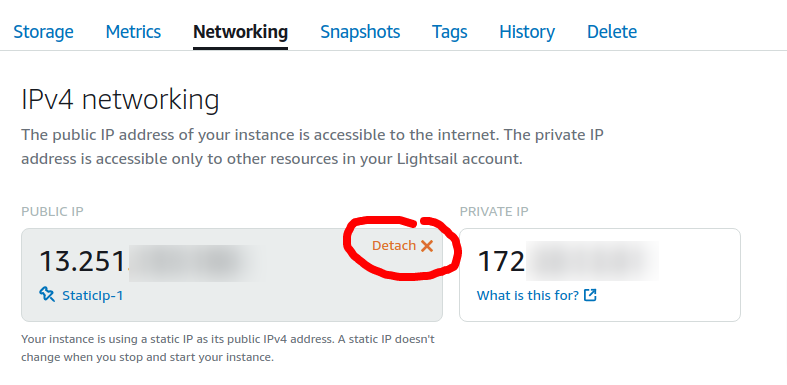The image size is (787, 385).
Task: Open the StaticIp-1 link
Action: point(92,296)
